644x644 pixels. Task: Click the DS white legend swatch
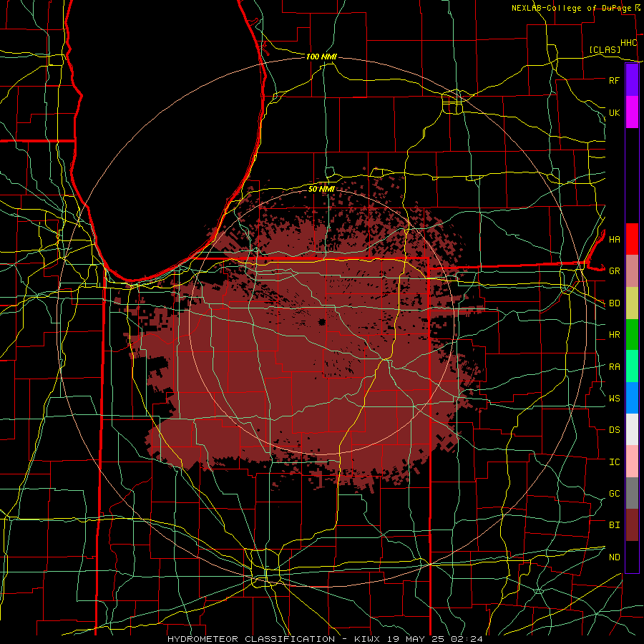pyautogui.click(x=632, y=429)
